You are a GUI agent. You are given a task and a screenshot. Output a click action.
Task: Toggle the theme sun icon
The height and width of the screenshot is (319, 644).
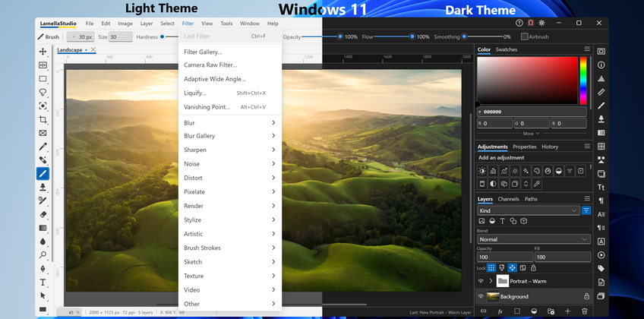tap(541, 23)
